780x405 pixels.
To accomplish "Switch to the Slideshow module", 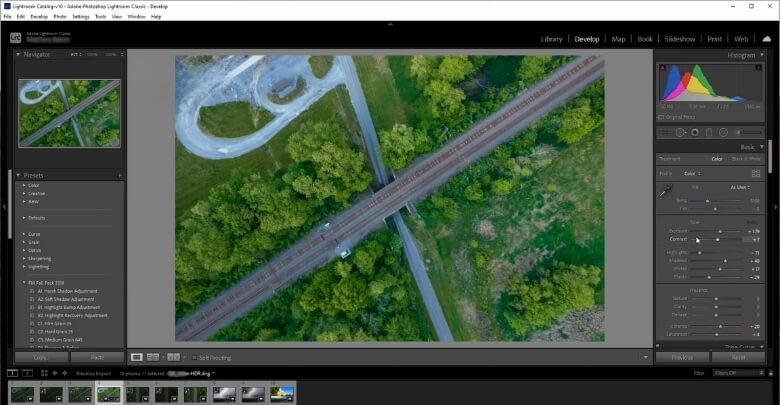I will click(x=680, y=39).
